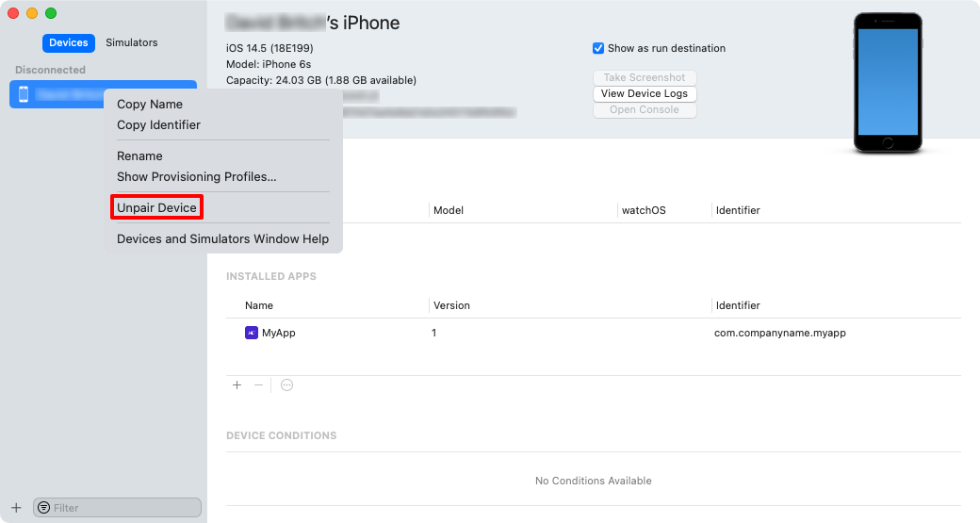
Task: Open the ellipsis actions menu below apps
Action: click(286, 384)
